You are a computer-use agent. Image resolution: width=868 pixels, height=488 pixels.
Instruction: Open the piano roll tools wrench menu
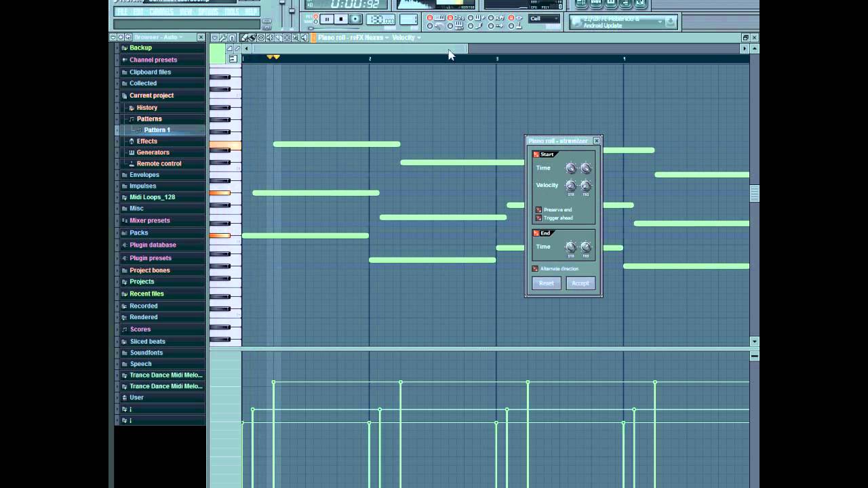pyautogui.click(x=223, y=38)
